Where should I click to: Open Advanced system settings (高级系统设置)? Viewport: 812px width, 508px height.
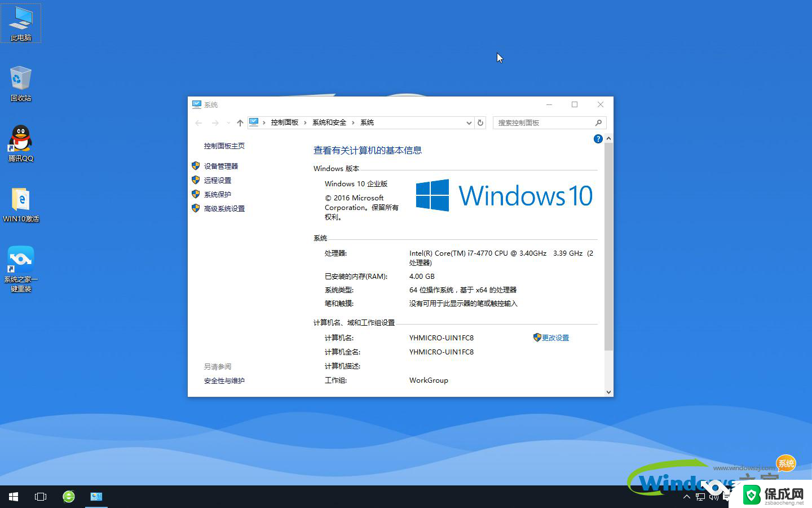[224, 208]
